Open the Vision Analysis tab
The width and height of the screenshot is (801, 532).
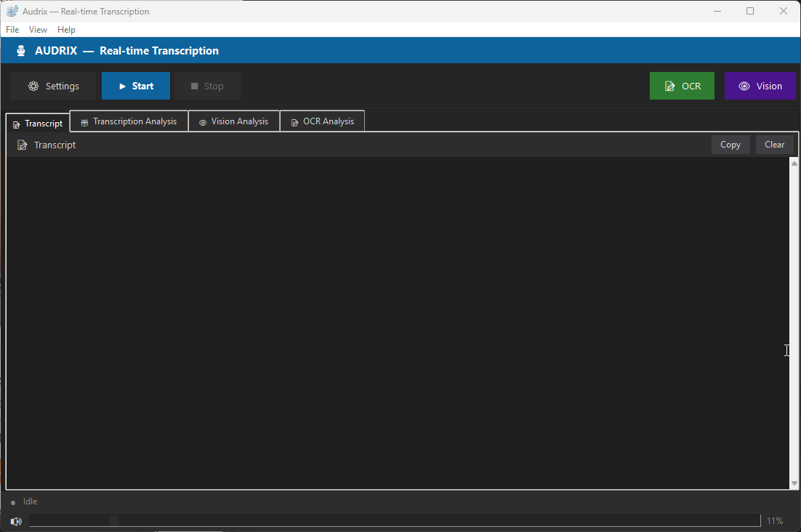click(234, 121)
